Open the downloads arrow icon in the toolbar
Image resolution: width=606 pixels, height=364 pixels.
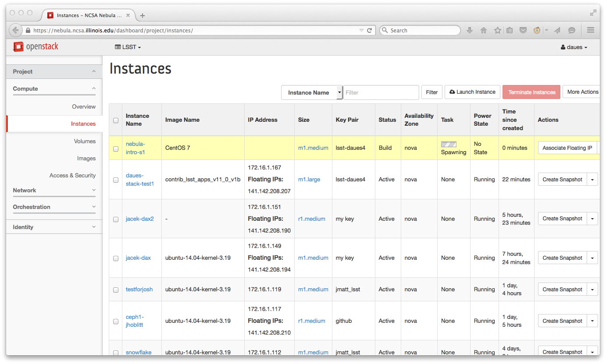(x=470, y=30)
